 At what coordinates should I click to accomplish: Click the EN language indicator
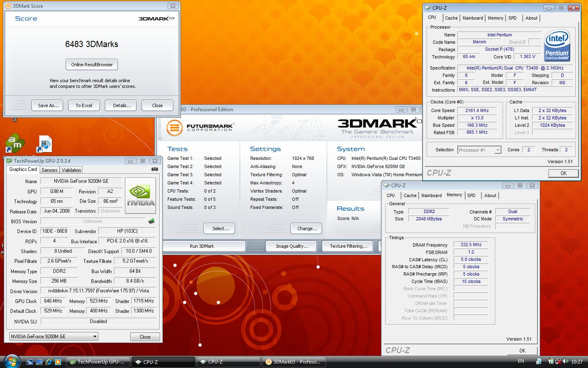pyautogui.click(x=521, y=361)
